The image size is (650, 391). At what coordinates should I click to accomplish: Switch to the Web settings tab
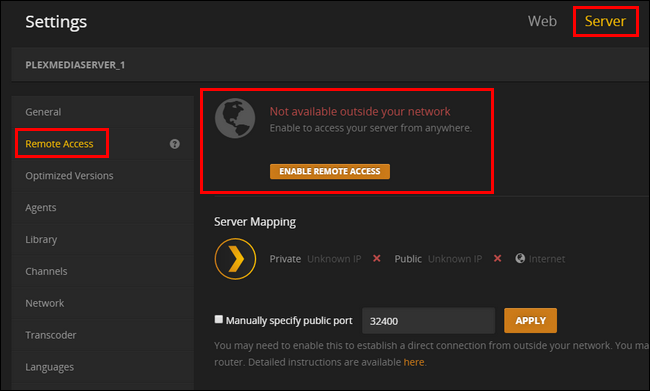coord(542,21)
